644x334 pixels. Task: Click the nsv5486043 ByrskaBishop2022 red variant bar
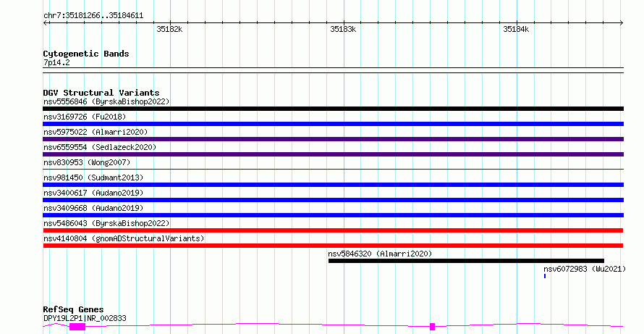tap(333, 230)
